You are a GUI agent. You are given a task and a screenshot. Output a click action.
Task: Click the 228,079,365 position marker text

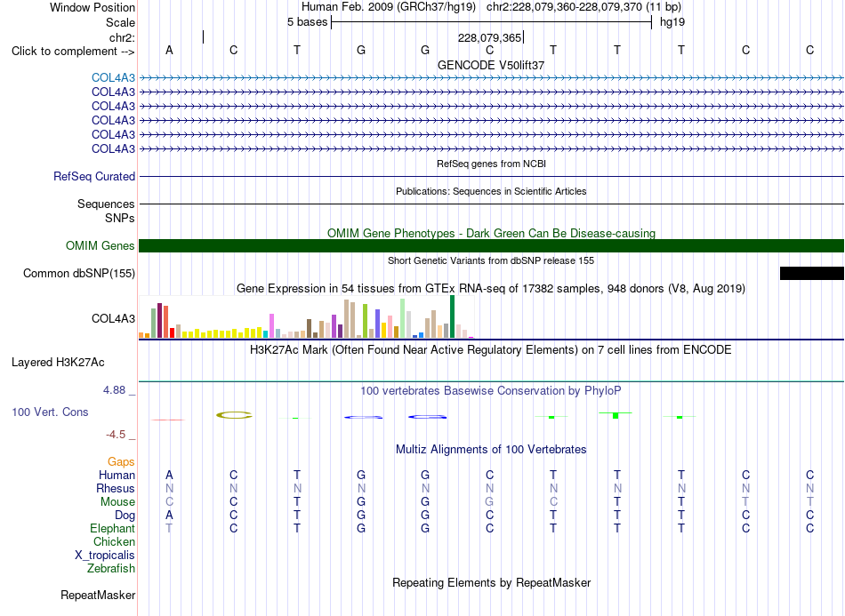pyautogui.click(x=489, y=37)
